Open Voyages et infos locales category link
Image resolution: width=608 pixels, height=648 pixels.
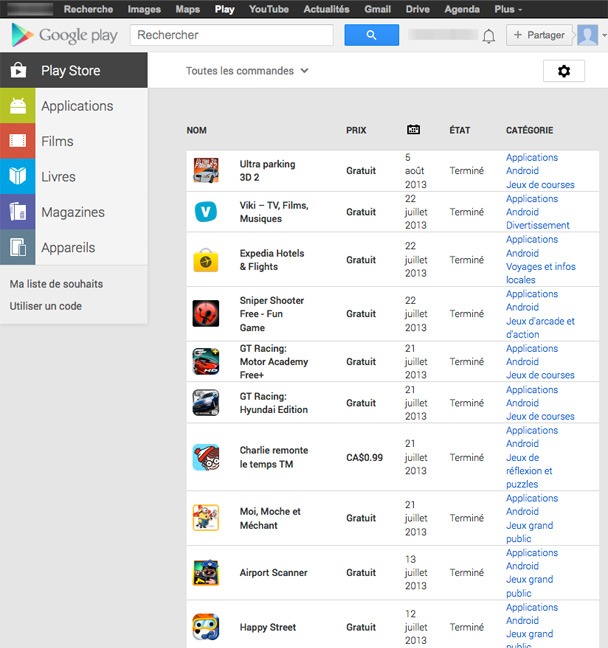[x=541, y=273]
